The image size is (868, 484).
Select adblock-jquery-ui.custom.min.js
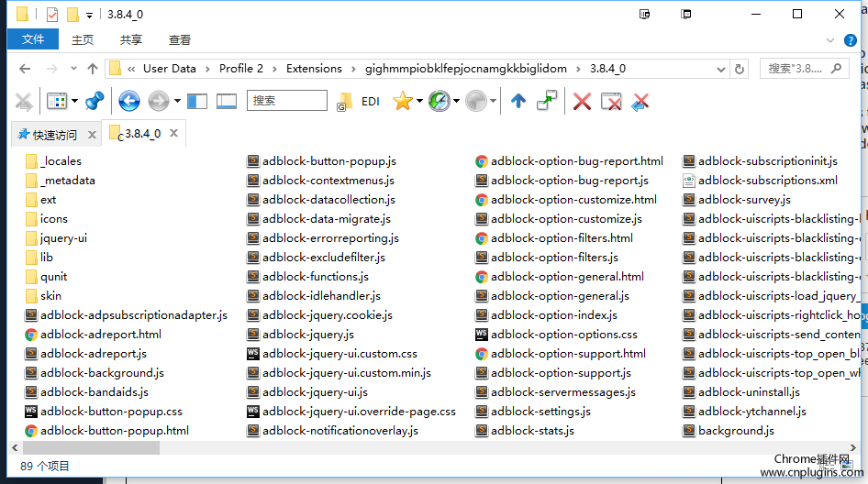tap(339, 373)
